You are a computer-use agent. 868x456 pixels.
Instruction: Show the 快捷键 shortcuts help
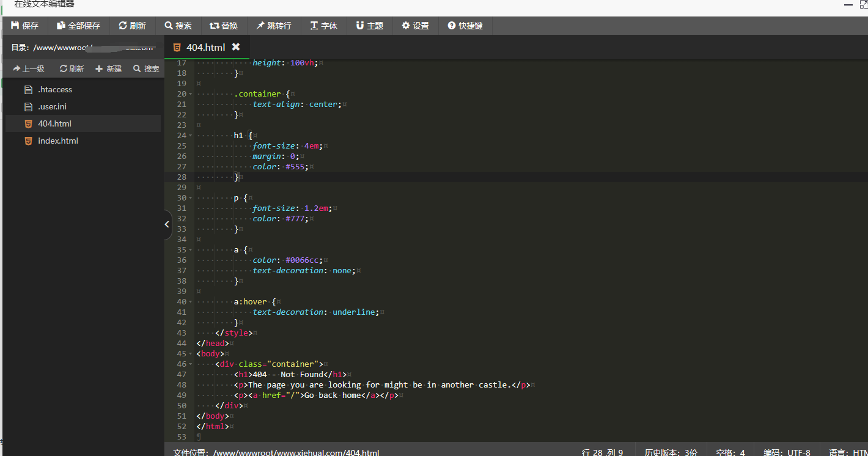pyautogui.click(x=465, y=26)
